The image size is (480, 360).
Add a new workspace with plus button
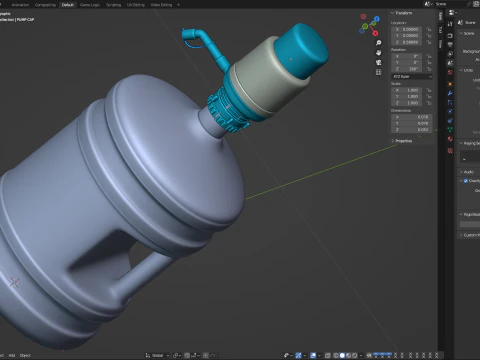178,5
